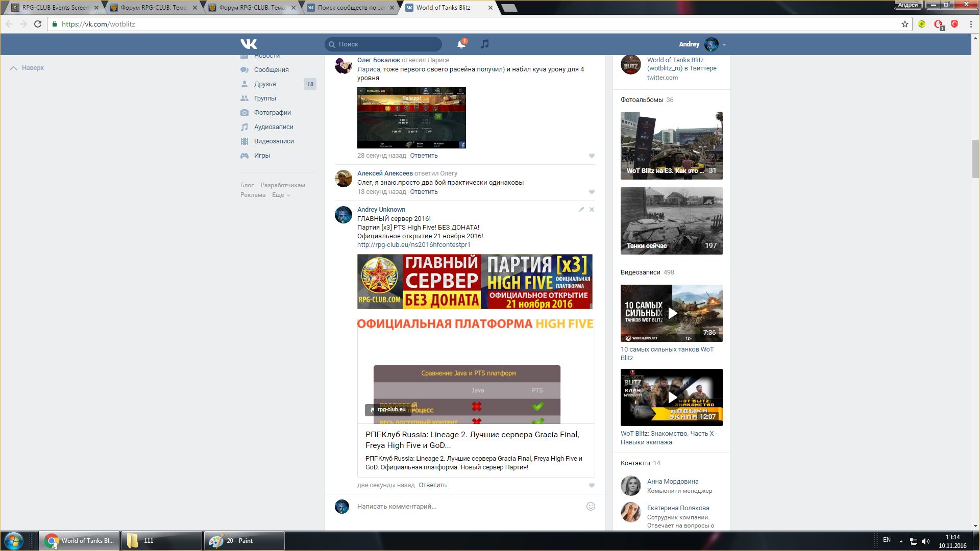Click EN language indicator in tray
This screenshot has width=980, height=551.
click(x=887, y=540)
